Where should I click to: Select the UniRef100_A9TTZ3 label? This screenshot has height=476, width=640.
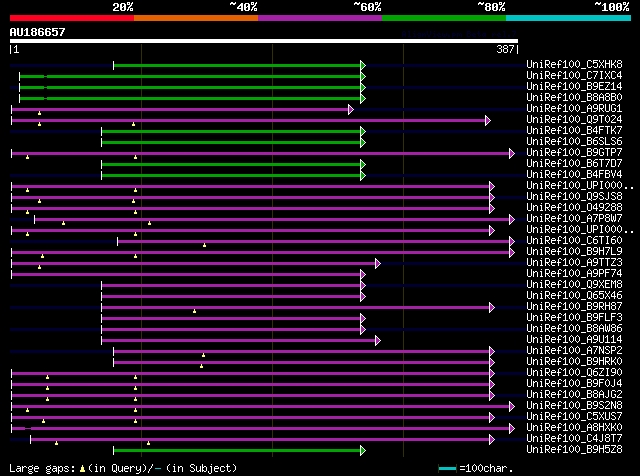(574, 262)
